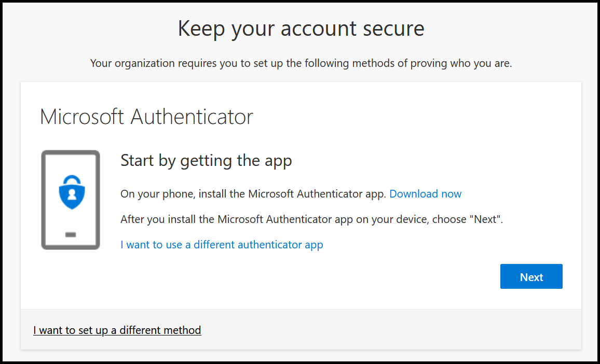Click the After you install instruction sentence

[x=311, y=219]
